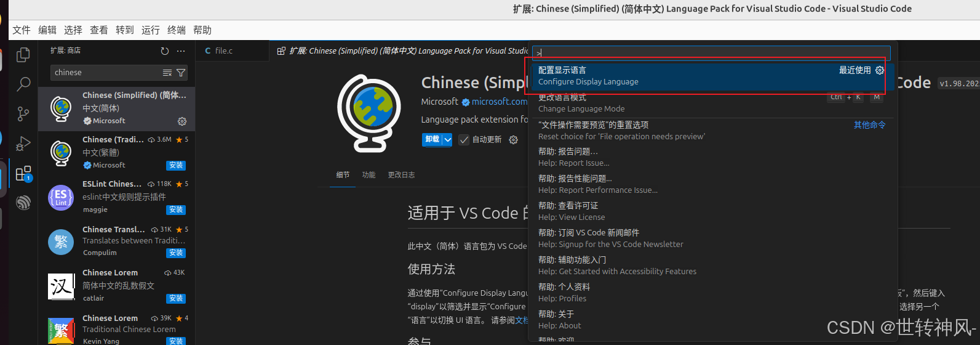Install the catlair Chinese Lorem extension

176,299
